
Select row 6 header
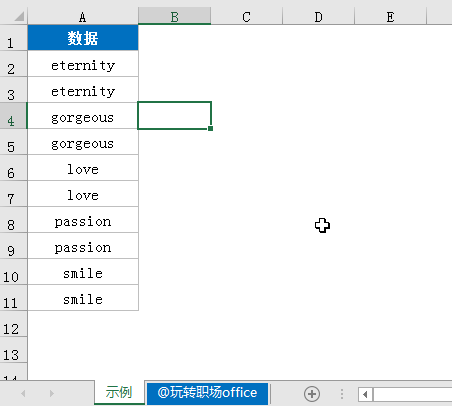click(13, 168)
